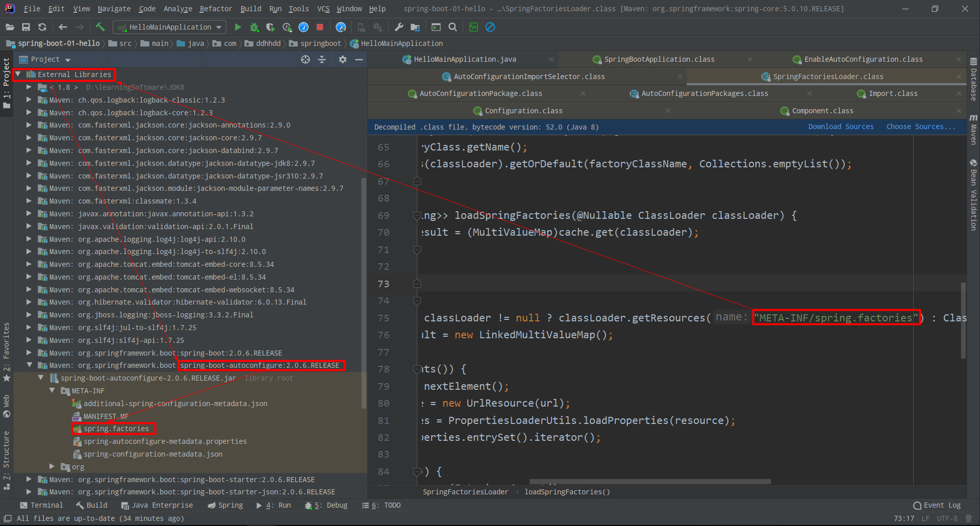
Task: Run with coverage icon in the toolbar
Action: coord(270,27)
